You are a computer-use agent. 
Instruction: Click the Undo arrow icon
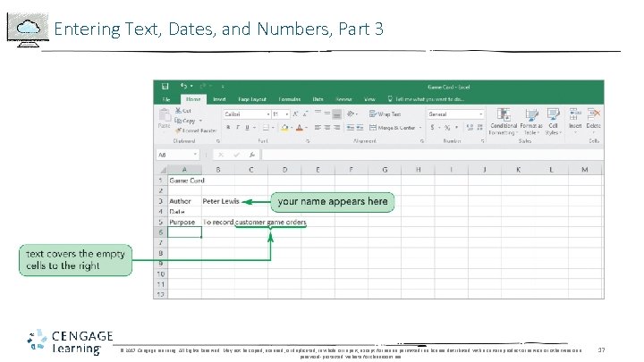pyautogui.click(x=183, y=86)
